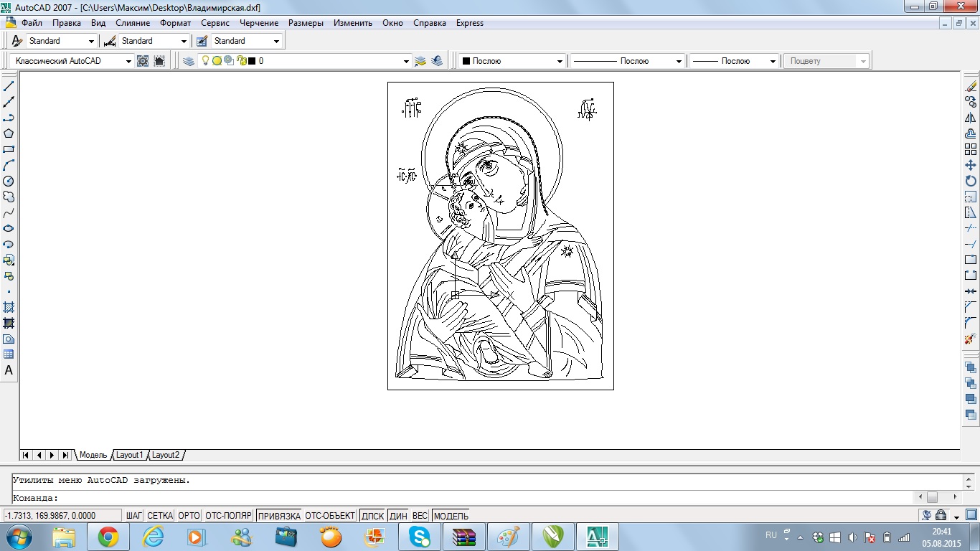
Task: Select the Explode tool
Action: 971,339
